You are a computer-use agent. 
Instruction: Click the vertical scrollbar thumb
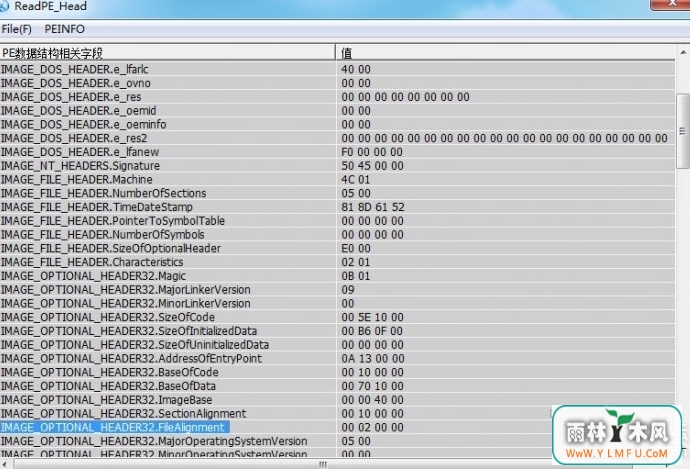coord(683,131)
